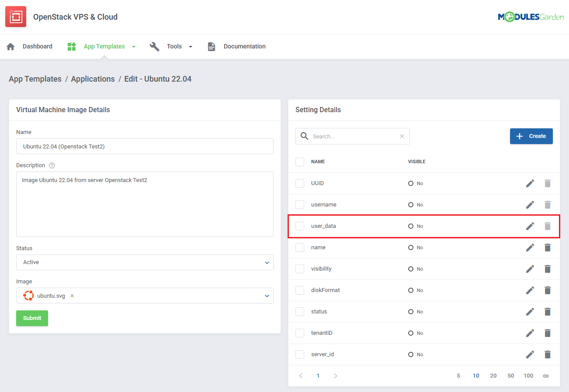Viewport: 569px width, 392px height.
Task: Click trash icon for server_id row
Action: coord(547,354)
